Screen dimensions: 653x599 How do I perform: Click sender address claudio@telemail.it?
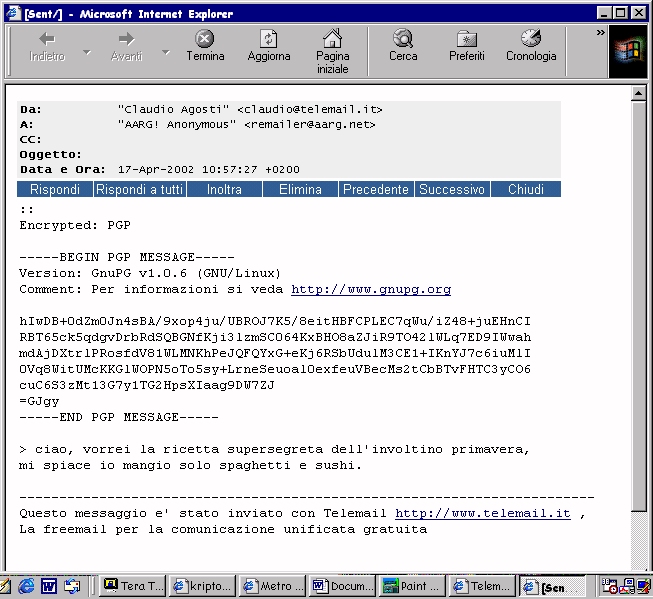[x=310, y=110]
